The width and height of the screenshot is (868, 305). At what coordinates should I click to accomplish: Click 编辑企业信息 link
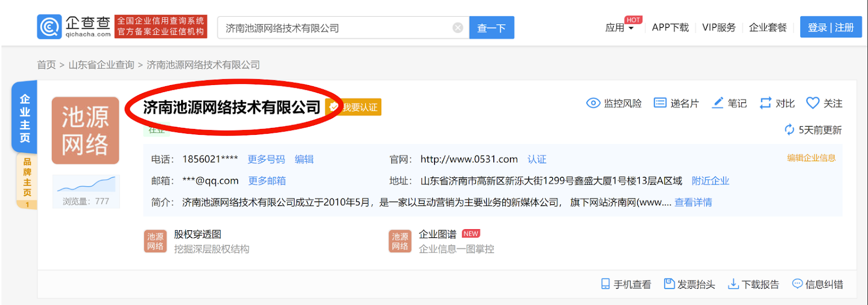812,158
